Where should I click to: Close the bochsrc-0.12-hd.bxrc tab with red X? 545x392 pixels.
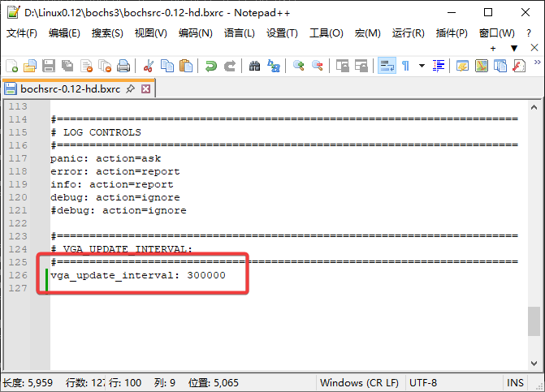coord(146,88)
